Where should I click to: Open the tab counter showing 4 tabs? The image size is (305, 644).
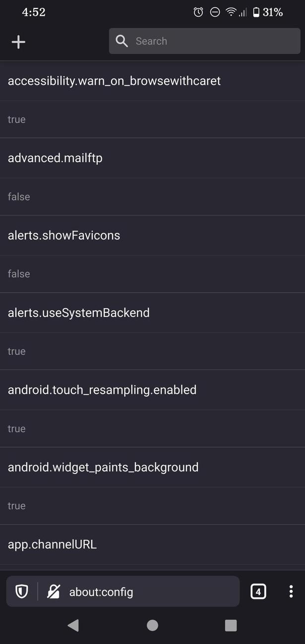(258, 591)
